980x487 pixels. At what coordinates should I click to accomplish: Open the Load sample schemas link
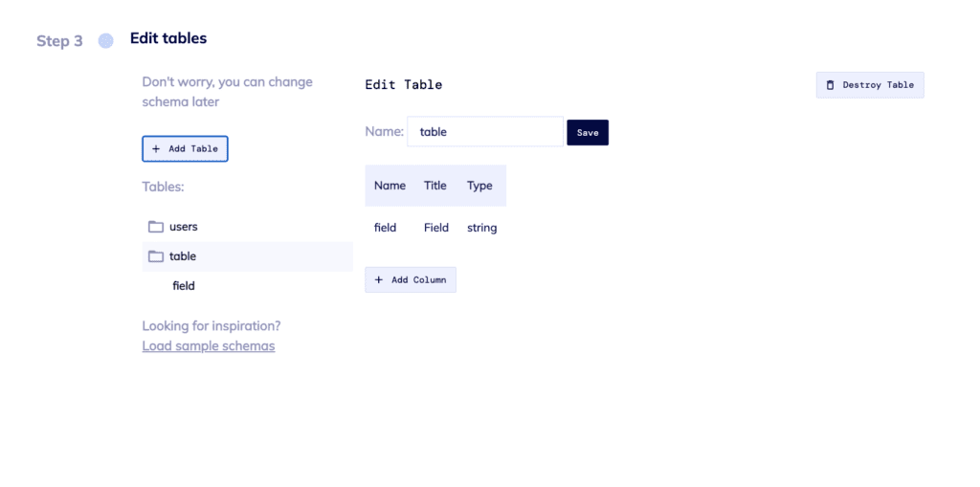[208, 345]
